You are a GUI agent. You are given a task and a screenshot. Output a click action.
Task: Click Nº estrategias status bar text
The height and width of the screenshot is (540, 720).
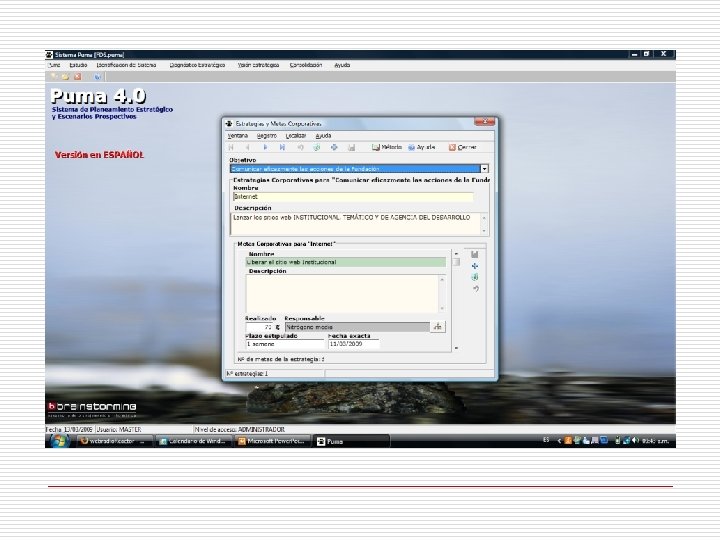coord(248,374)
